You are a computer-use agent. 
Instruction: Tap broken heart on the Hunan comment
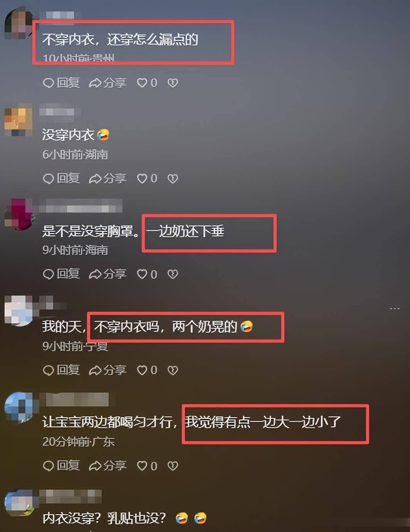coord(173,178)
